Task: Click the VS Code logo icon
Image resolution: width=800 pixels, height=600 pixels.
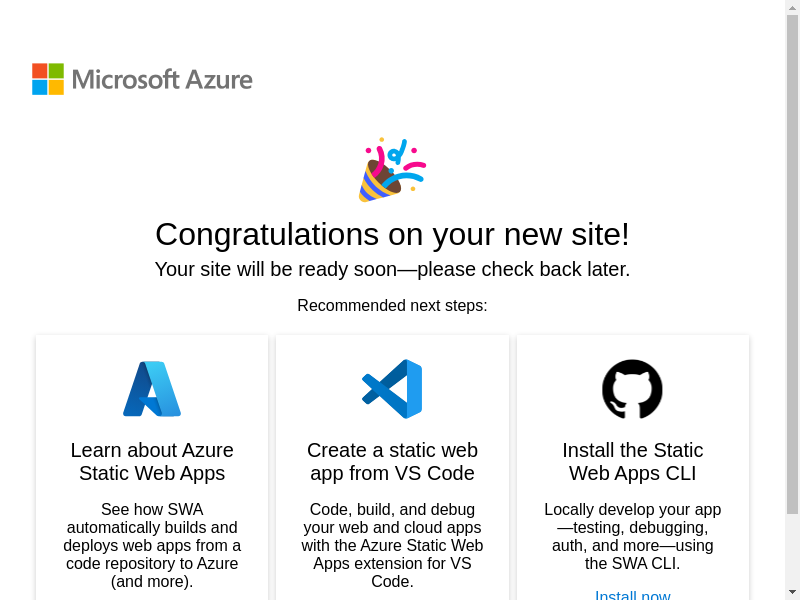Action: 392,389
